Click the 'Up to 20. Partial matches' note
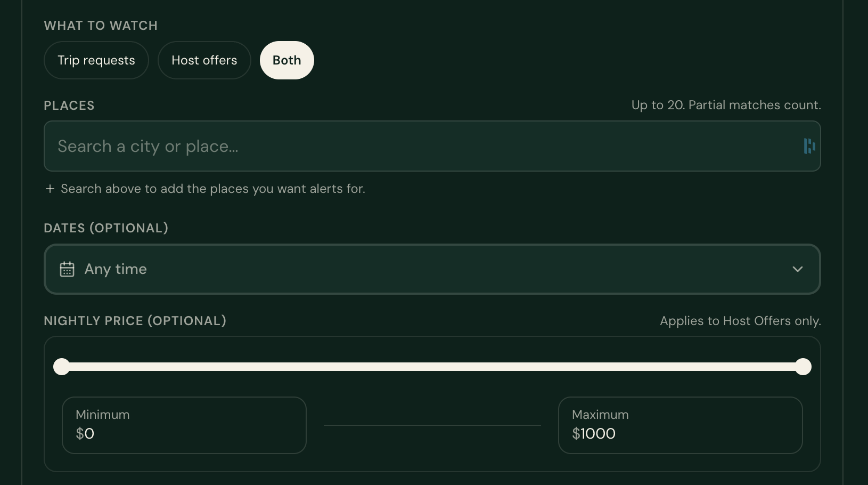This screenshot has width=868, height=485. click(726, 105)
